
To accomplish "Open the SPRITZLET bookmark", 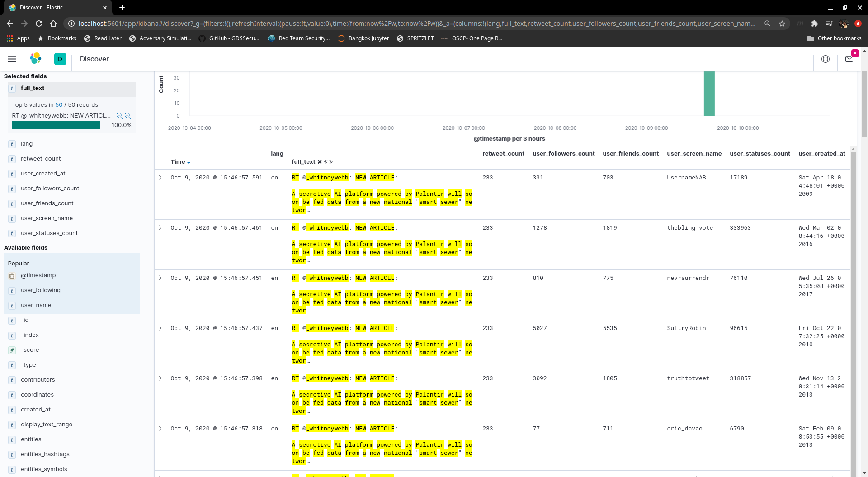I will (x=415, y=38).
